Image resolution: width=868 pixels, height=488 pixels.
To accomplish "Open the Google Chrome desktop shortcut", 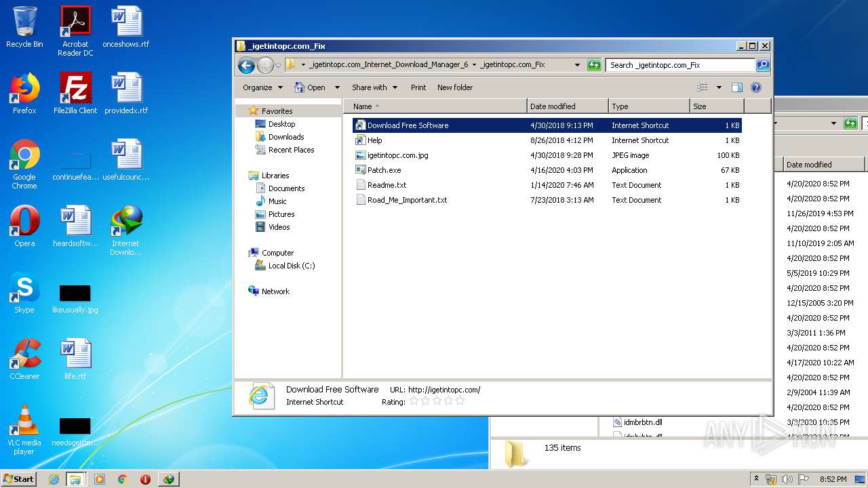I will tap(24, 164).
